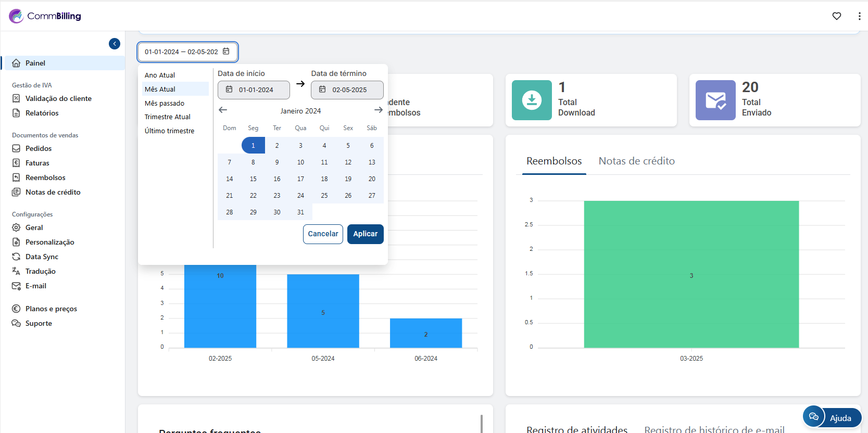Collapse the sidebar with chevron button
Screen dimensions: 868x433
pos(115,44)
